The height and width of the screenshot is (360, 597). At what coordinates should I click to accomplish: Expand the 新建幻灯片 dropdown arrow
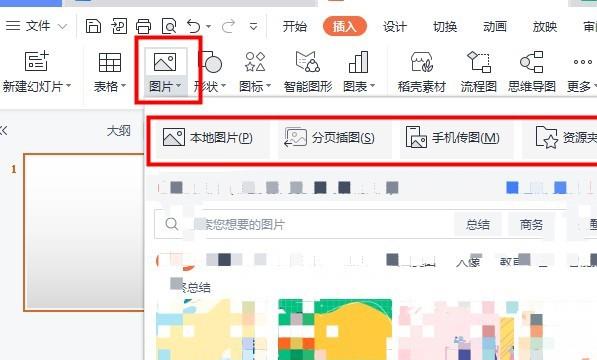pos(69,86)
